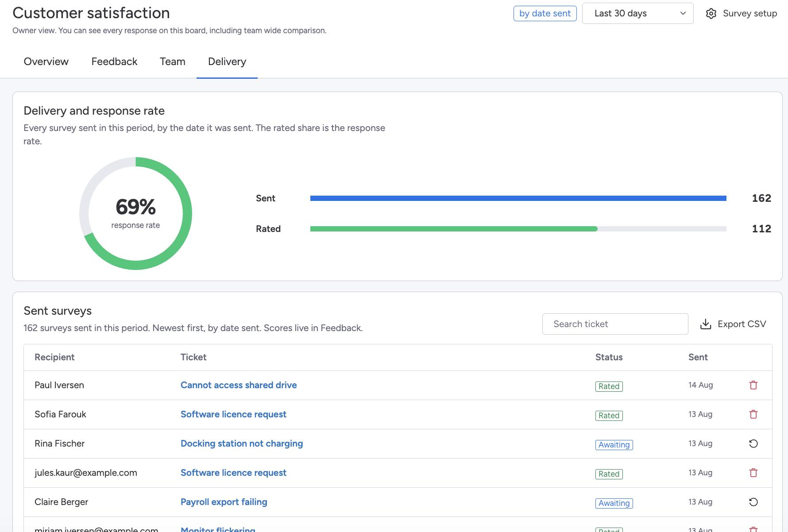This screenshot has height=532, width=788.
Task: Click the Survey setup label
Action: point(749,13)
